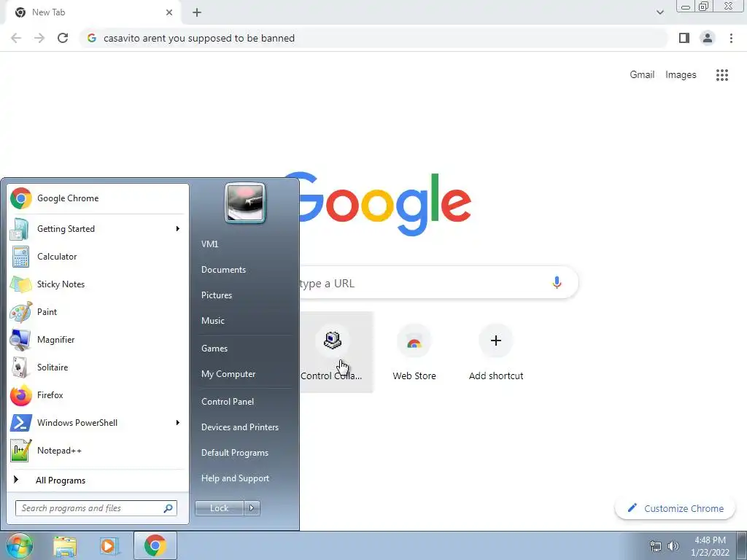Screen dimensions: 747x560
Task: Open the Chrome profile avatar menu
Action: (x=708, y=38)
